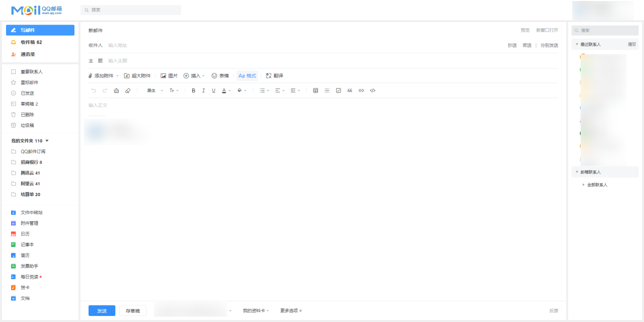This screenshot has width=644, height=322.
Task: Save the email with 存草稿
Action: pos(133,310)
